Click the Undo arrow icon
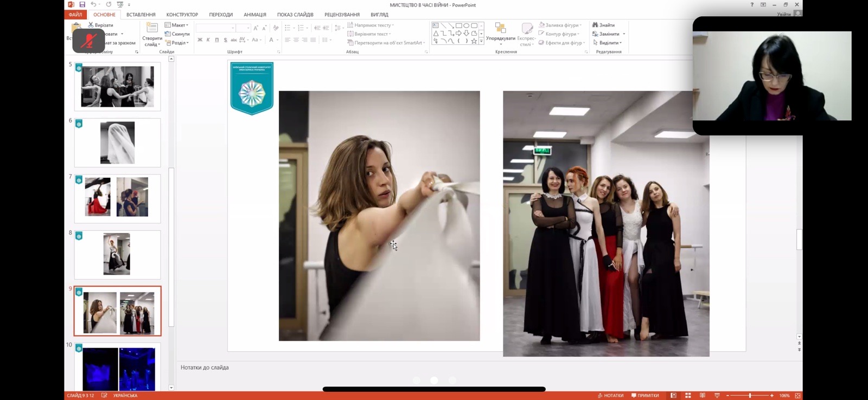Image resolution: width=868 pixels, height=400 pixels. 93,4
